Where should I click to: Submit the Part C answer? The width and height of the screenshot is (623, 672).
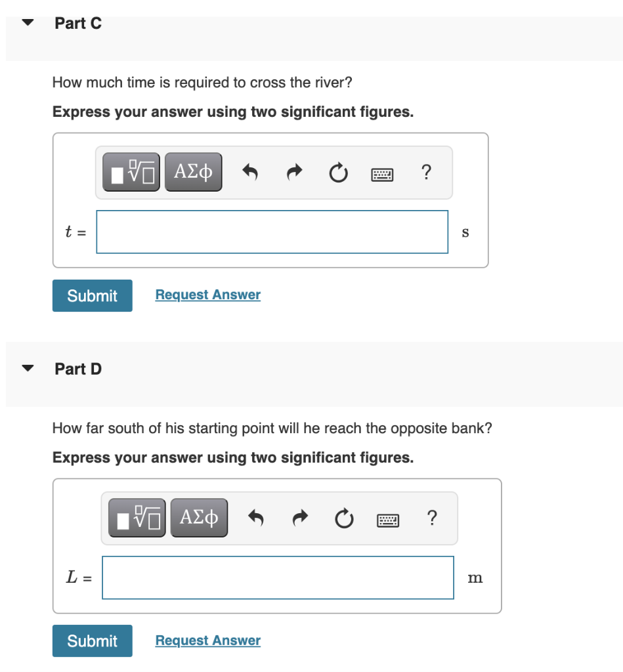tap(92, 295)
